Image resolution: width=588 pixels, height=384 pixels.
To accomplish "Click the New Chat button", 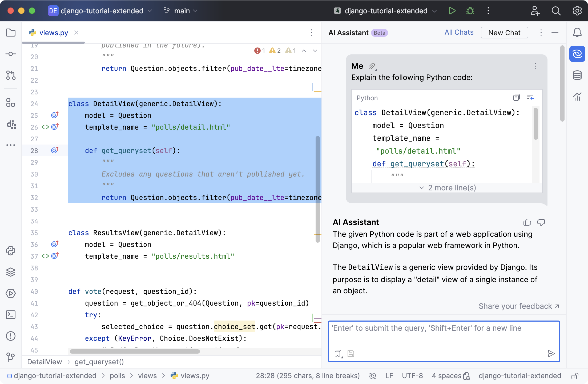I will coord(504,33).
